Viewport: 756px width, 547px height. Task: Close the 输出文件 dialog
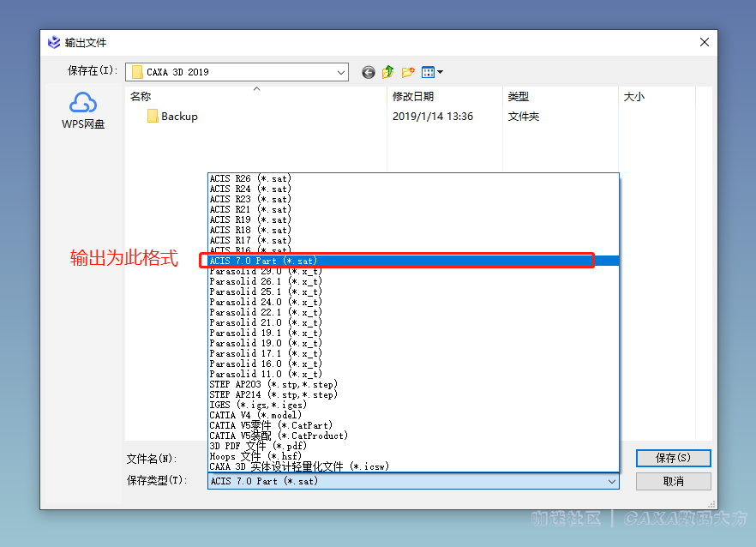pyautogui.click(x=705, y=43)
